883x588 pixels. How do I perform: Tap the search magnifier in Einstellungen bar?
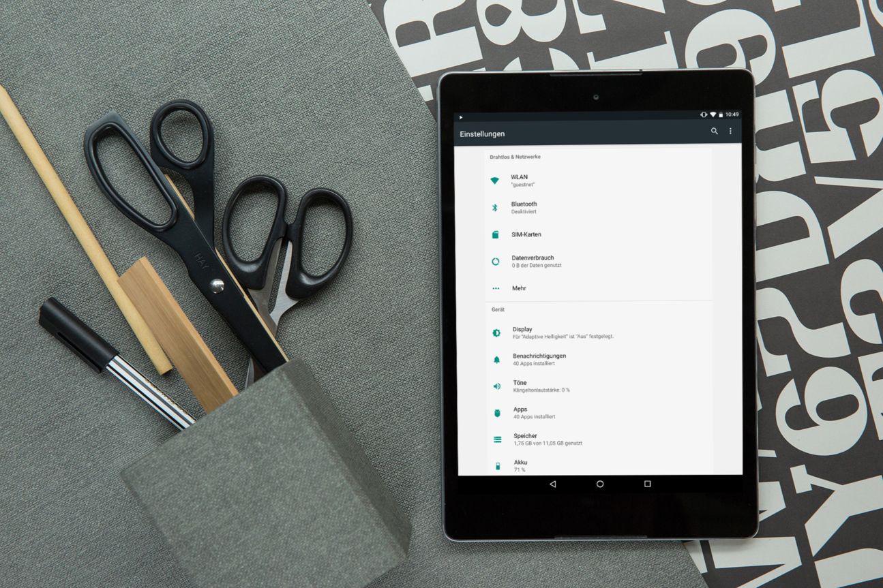pyautogui.click(x=714, y=131)
